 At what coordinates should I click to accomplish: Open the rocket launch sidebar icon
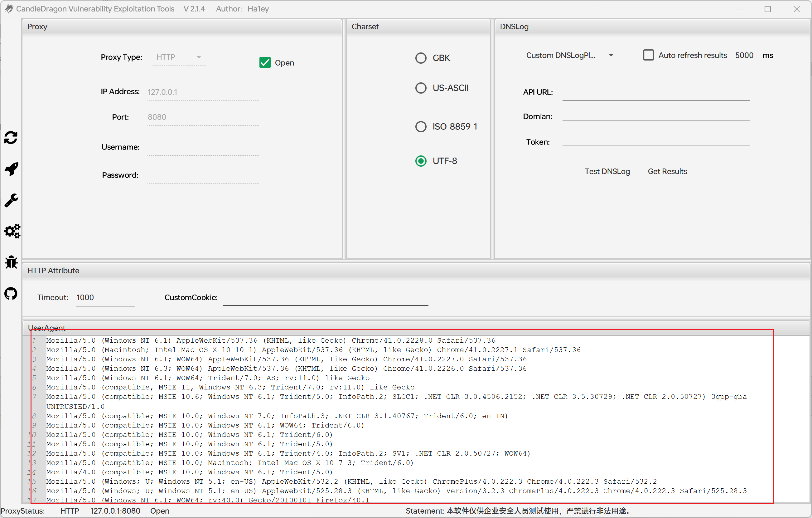11,169
